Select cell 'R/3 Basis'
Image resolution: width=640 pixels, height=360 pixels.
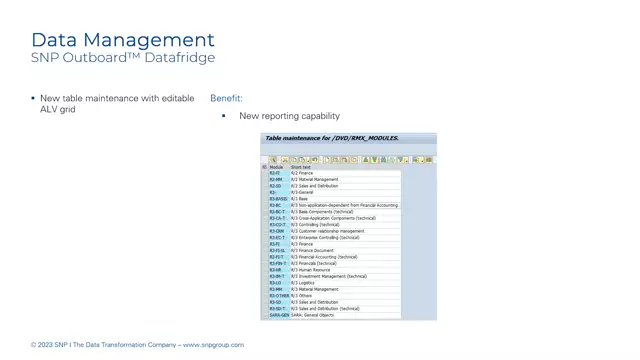point(345,199)
